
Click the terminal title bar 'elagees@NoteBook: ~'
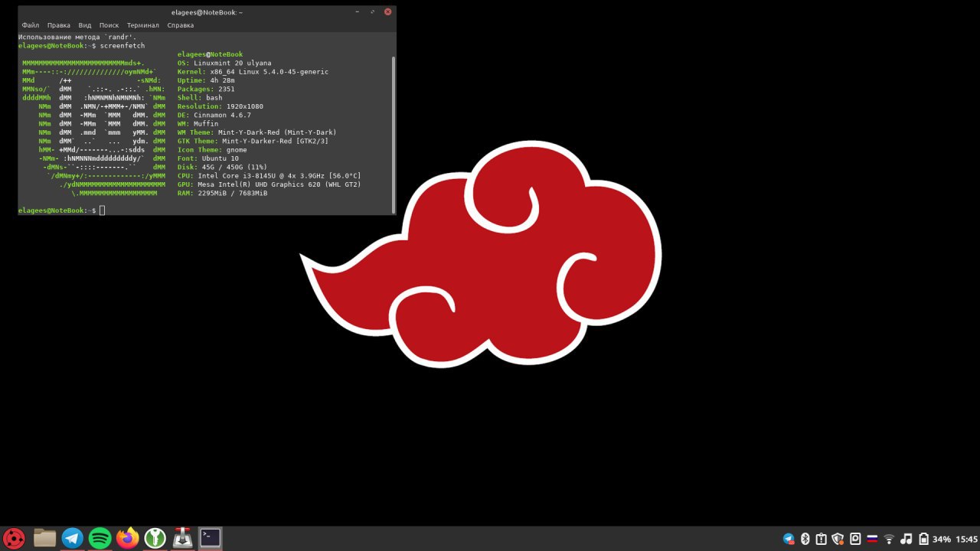click(207, 12)
